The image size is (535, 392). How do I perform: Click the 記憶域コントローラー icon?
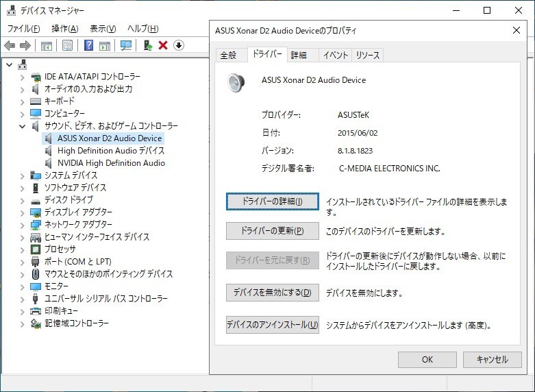[x=36, y=323]
